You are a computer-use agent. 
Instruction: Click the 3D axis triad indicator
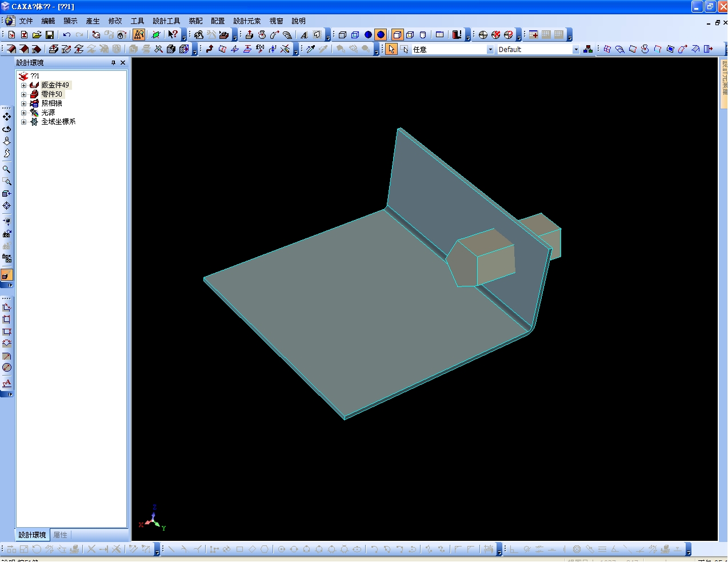click(153, 518)
